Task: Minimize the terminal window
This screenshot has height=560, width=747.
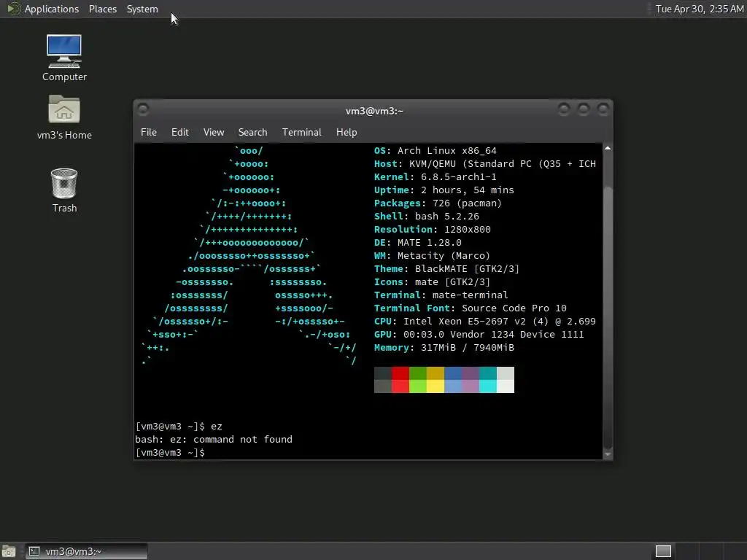Action: pyautogui.click(x=564, y=109)
